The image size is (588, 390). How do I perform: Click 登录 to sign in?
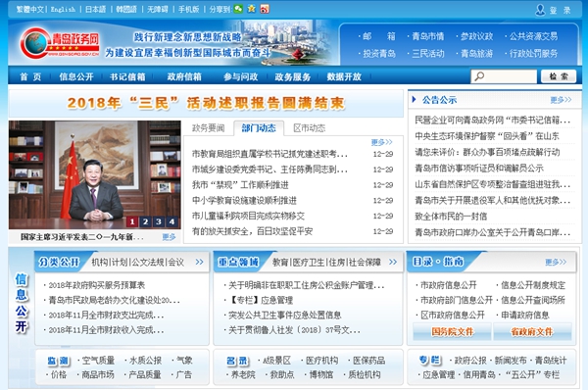[560, 10]
